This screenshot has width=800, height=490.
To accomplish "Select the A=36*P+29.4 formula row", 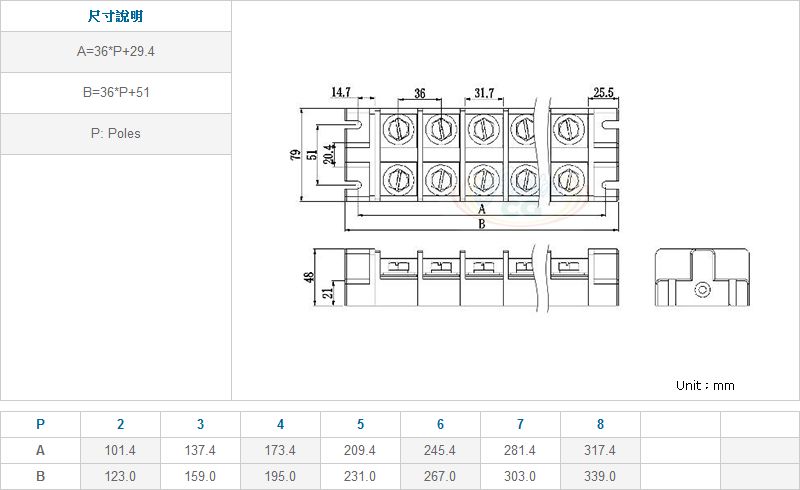I will (x=115, y=52).
